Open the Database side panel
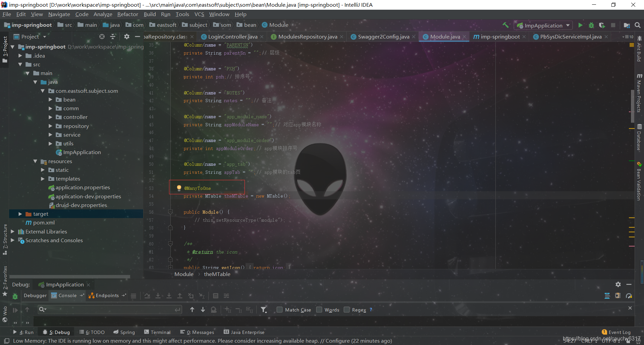The width and height of the screenshot is (644, 345). click(639, 137)
